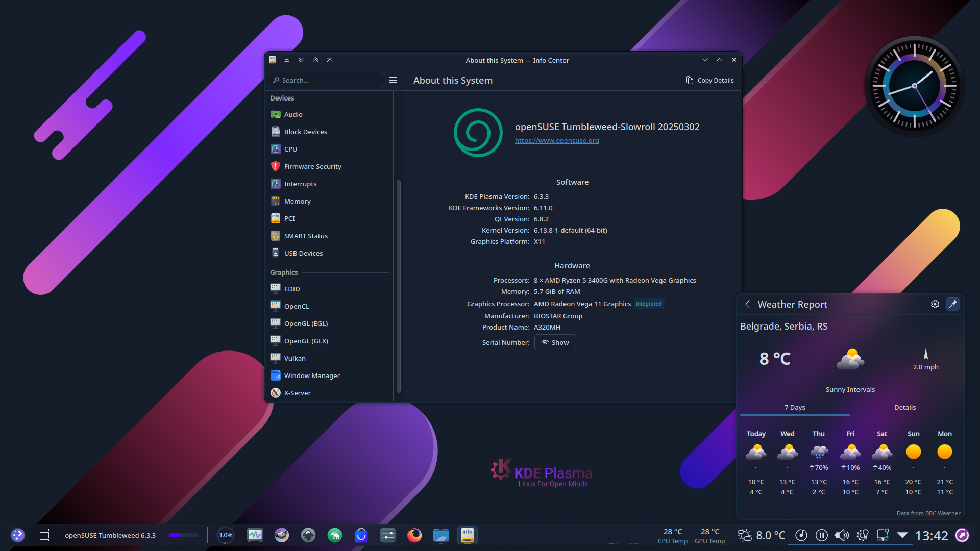Viewport: 980px width, 551px height.
Task: Toggle the pause media tray button
Action: (822, 535)
